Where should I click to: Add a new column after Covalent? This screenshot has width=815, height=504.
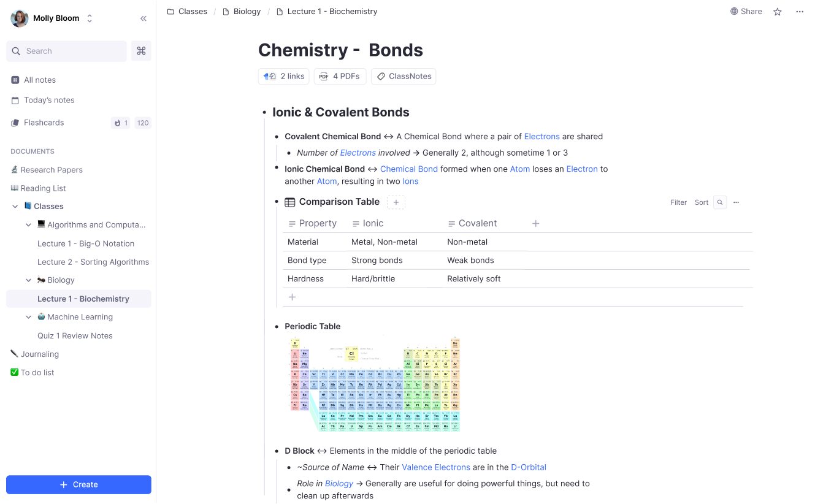535,224
